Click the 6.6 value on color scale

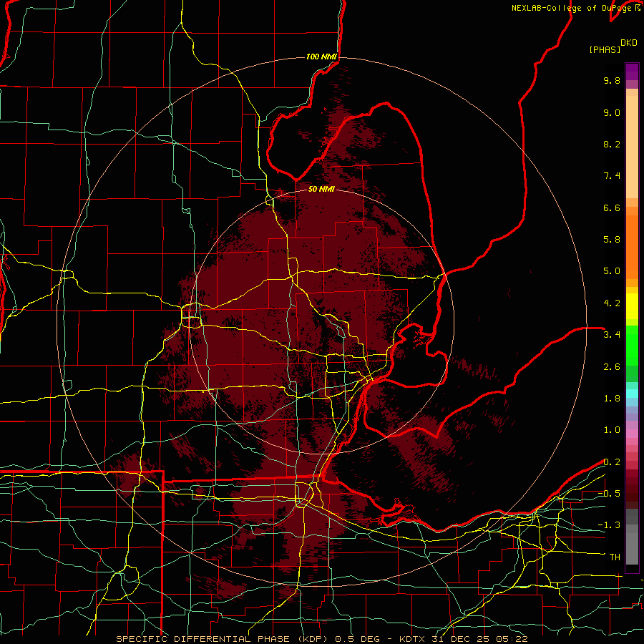[x=612, y=208]
